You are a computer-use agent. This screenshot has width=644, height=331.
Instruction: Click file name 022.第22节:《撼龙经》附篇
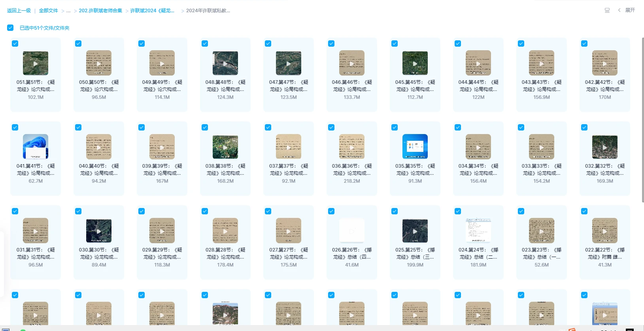point(605,253)
